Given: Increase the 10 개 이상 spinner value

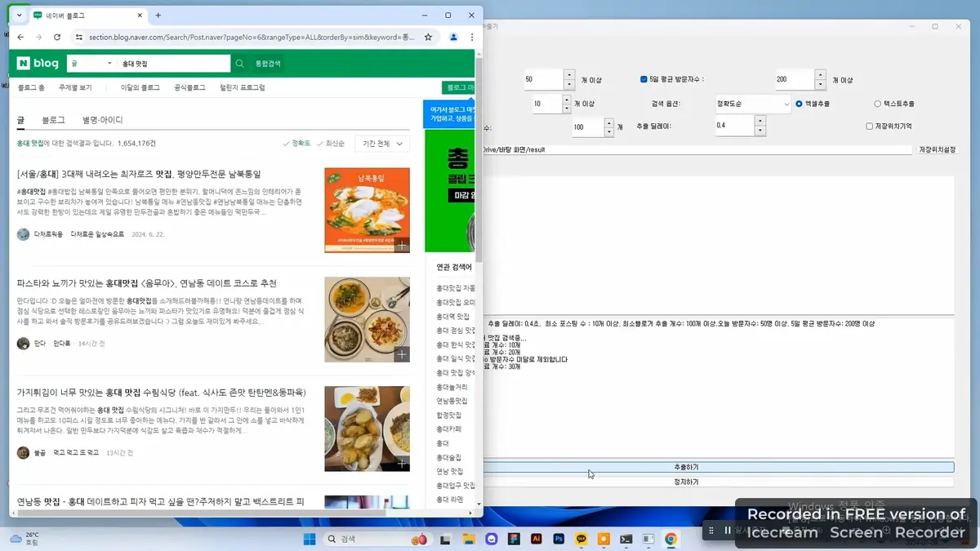Looking at the screenshot, I should pyautogui.click(x=567, y=99).
